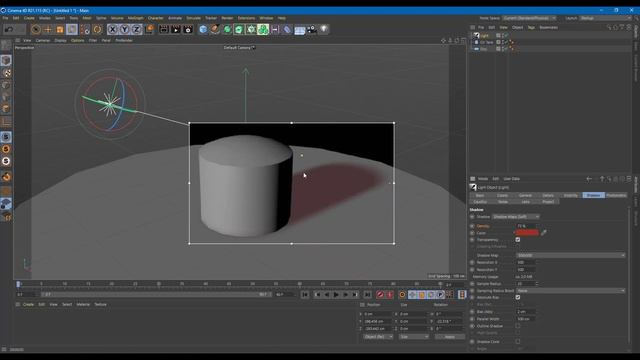Switch to the Shadow tab
640x360 pixels.
(x=593, y=196)
